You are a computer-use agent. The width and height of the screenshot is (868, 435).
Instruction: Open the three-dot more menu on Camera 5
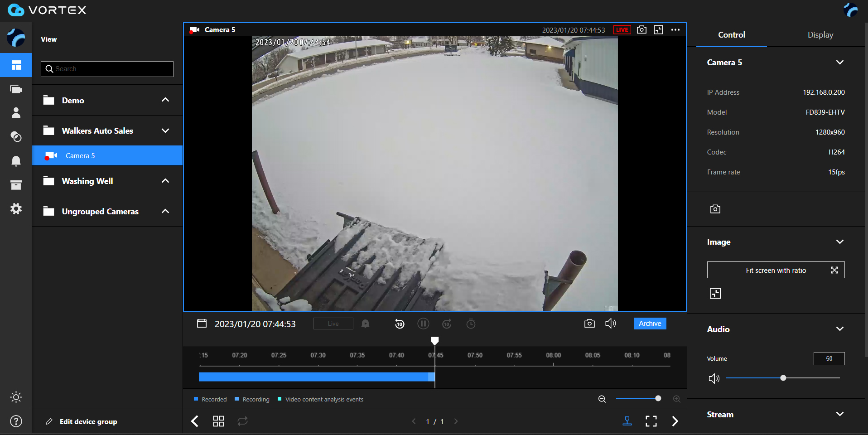pyautogui.click(x=675, y=30)
